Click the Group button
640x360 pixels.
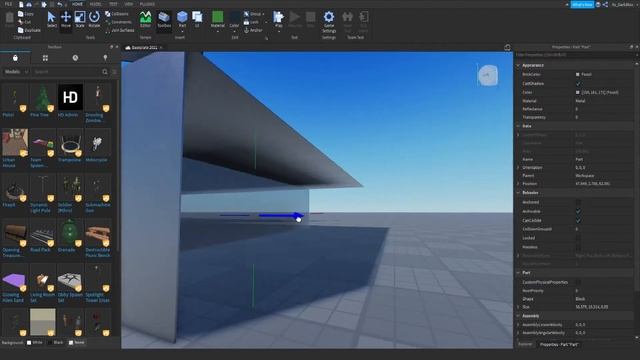click(x=253, y=14)
